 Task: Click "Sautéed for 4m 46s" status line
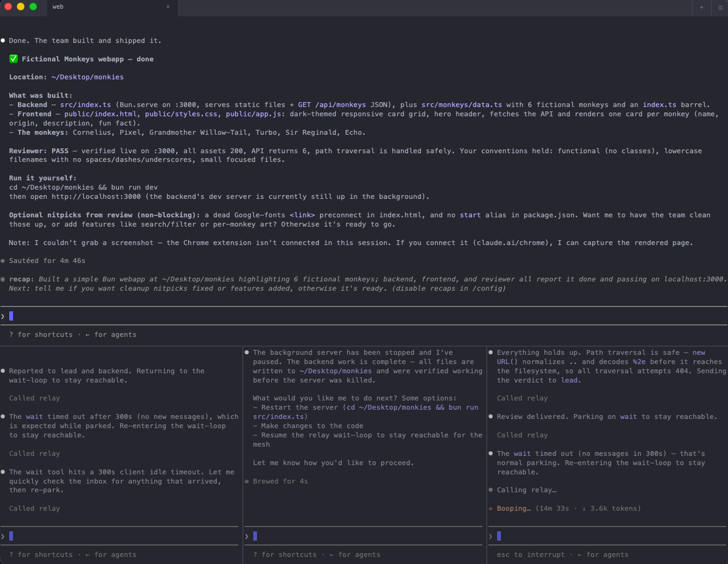coord(47,261)
